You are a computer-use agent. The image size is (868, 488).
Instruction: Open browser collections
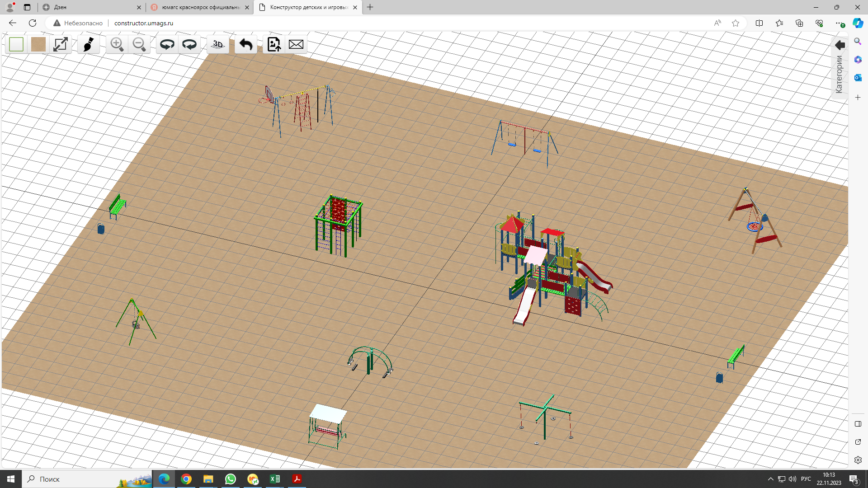click(x=799, y=23)
